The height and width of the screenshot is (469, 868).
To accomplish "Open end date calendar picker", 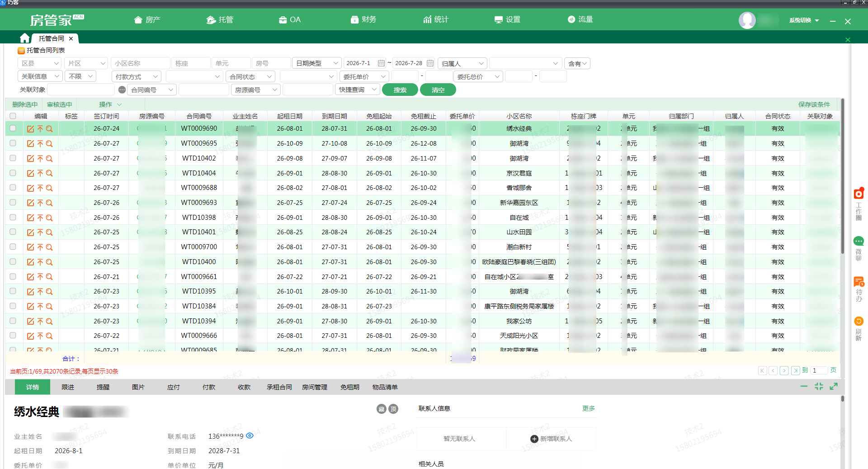I will (430, 63).
